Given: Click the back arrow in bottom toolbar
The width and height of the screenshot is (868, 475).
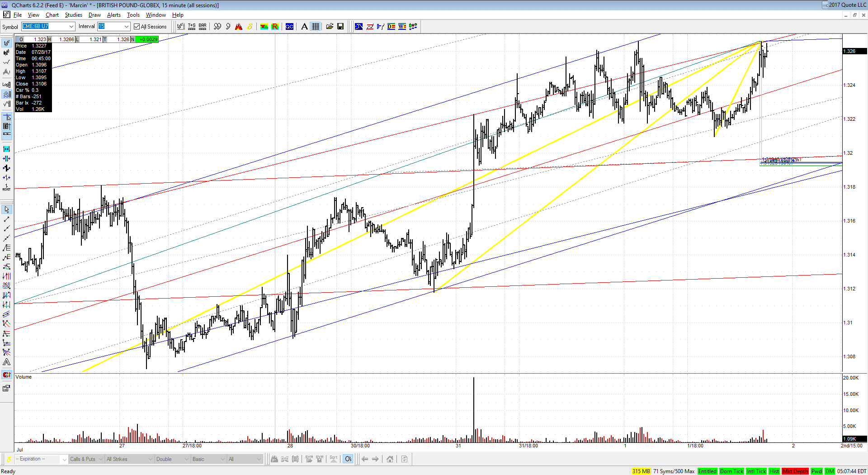Looking at the screenshot, I should (365, 459).
